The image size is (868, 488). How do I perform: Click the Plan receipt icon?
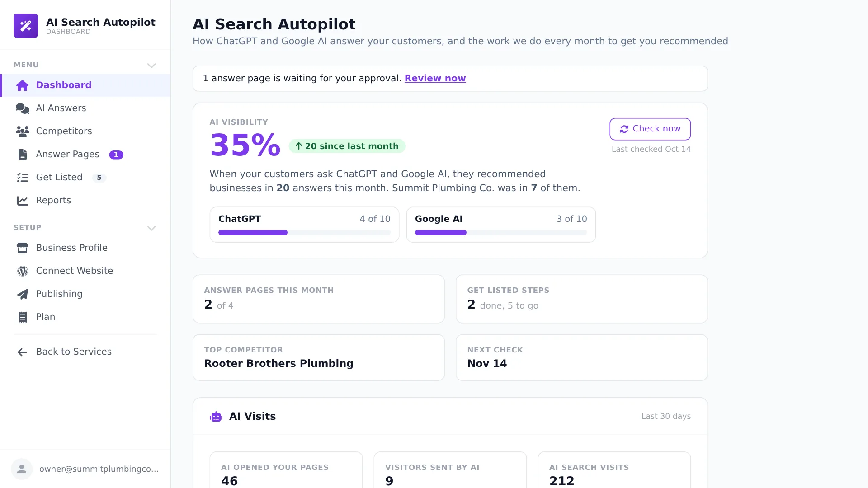(22, 317)
